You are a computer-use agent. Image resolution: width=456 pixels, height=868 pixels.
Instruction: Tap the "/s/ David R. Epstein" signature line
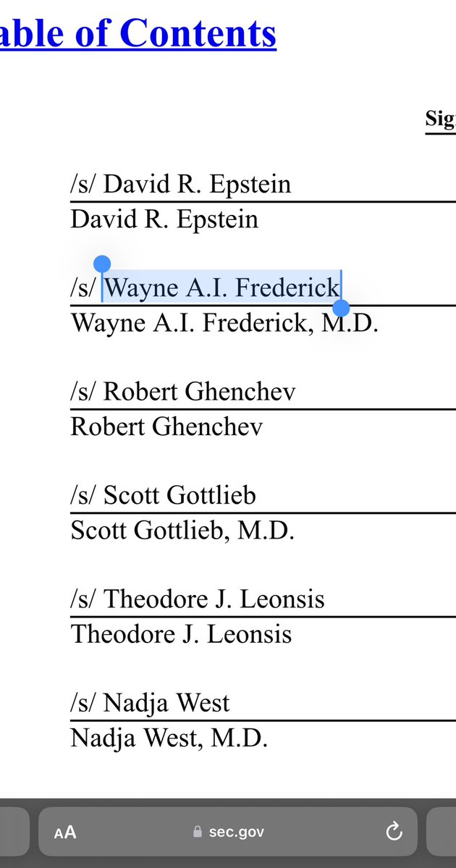click(181, 185)
